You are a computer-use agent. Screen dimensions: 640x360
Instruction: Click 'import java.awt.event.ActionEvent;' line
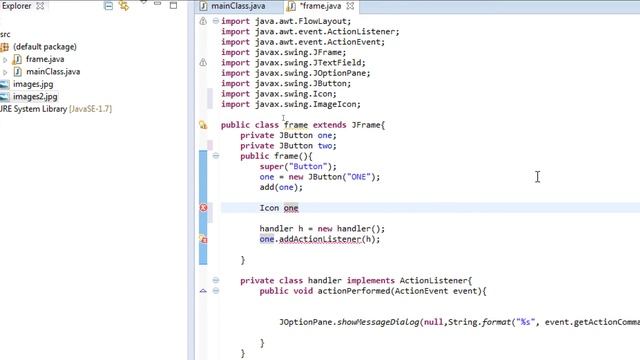click(x=303, y=42)
